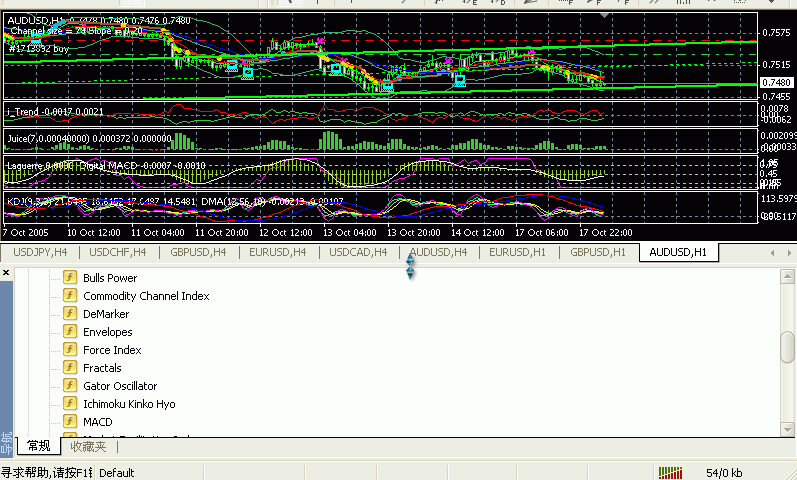Viewport: 797px width, 480px height.
Task: Click the Envelopes indicator icon
Action: pyautogui.click(x=70, y=332)
